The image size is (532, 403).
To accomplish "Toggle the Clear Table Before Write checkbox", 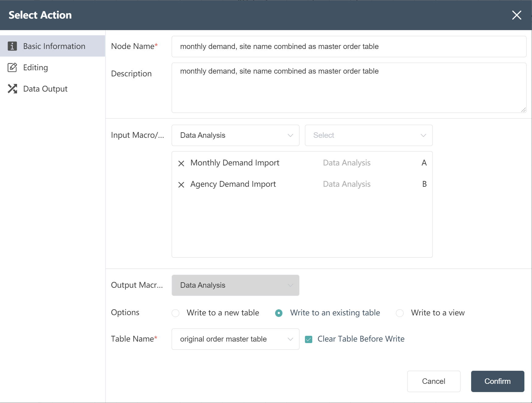I will coord(309,339).
